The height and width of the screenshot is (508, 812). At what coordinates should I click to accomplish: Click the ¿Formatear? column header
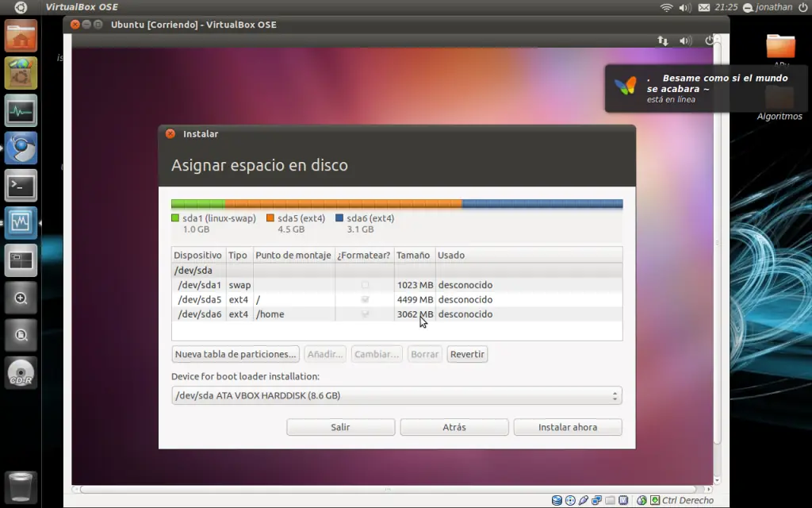(x=364, y=255)
